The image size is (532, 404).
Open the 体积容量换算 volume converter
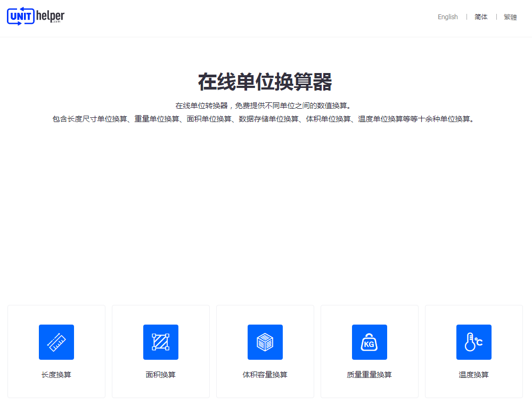265,375
